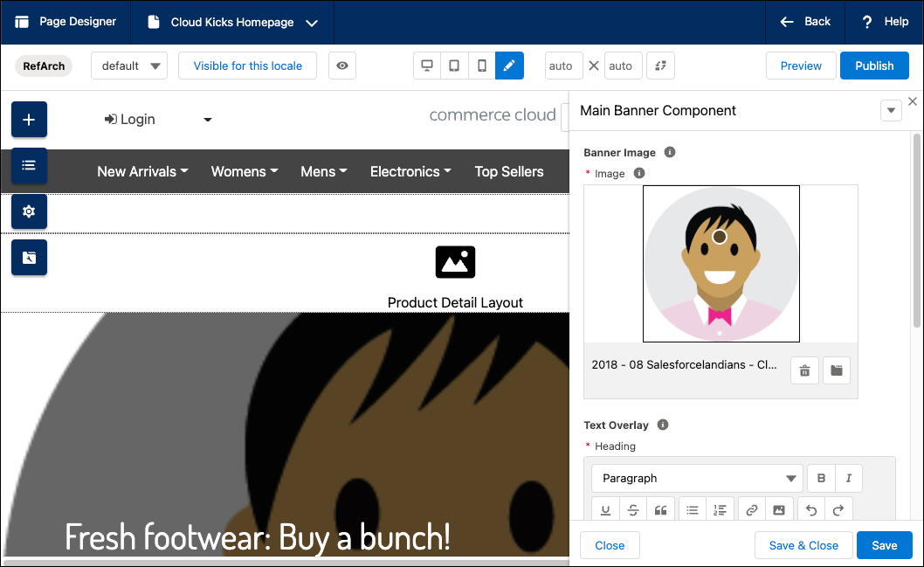924x567 pixels.
Task: Click the 2018 - 08 Salesforcelandians file name
Action: [684, 365]
